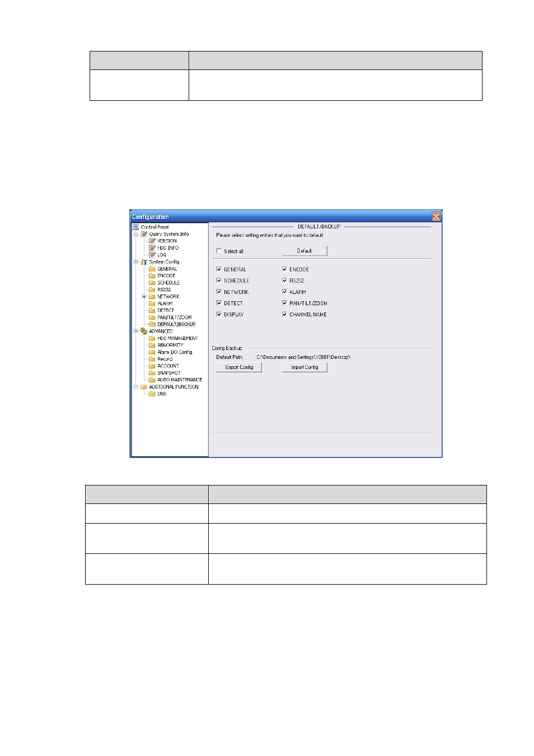Select the NETWORK folder icon in tree
This screenshot has height=756, width=534.
click(x=152, y=296)
